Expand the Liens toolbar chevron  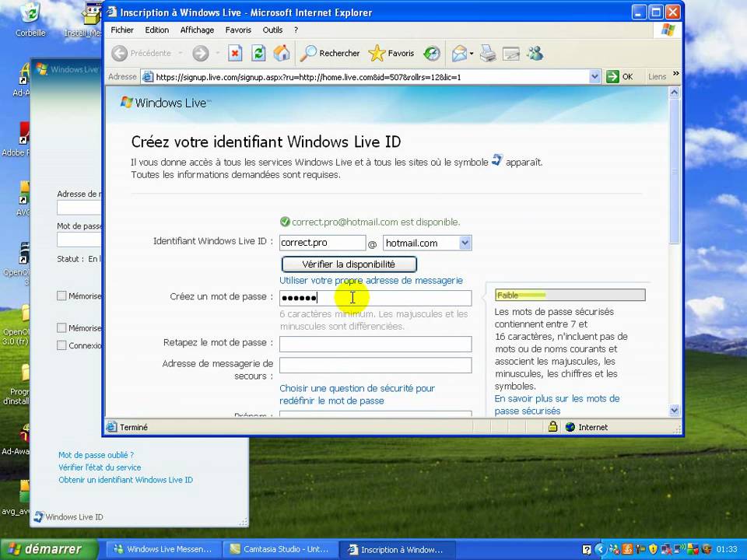click(675, 75)
